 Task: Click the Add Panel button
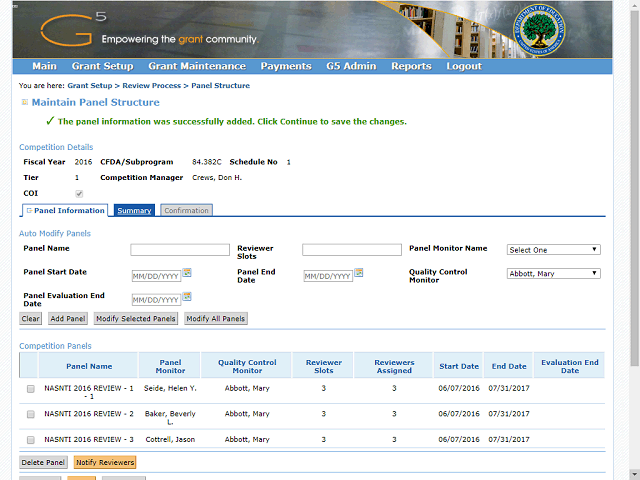(x=68, y=319)
